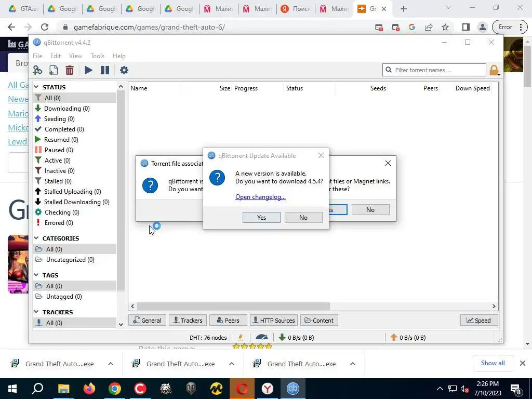
Task: Click qBittorrent taskbar icon
Action: point(293,389)
